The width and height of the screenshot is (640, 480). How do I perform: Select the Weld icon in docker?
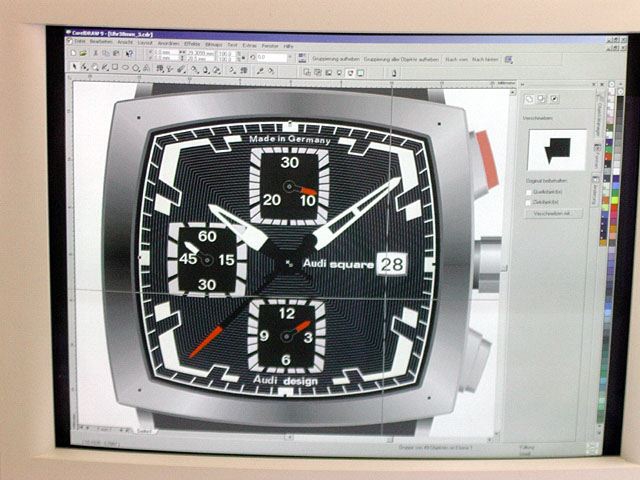(529, 99)
